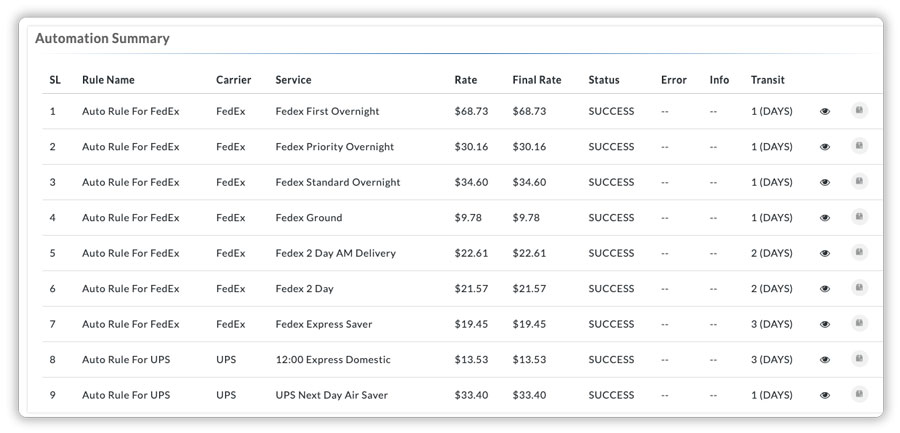The image size is (900, 433).
Task: Click 2 (DAYS) transit for Fedex 2 Day
Action: (771, 289)
